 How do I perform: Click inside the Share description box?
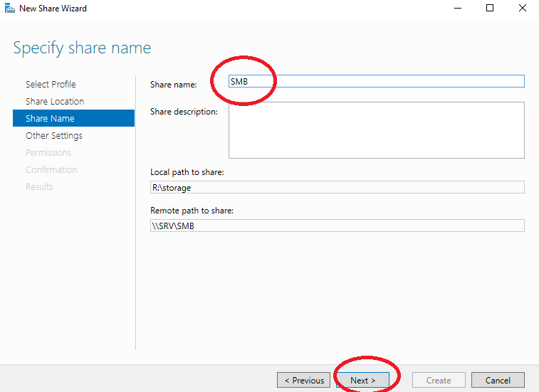[377, 130]
